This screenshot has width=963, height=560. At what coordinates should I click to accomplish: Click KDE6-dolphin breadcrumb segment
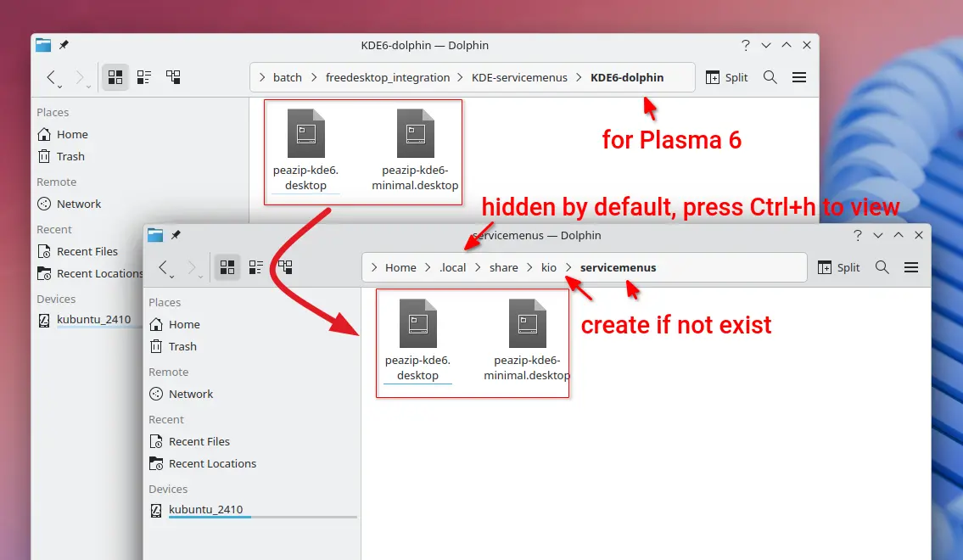pyautogui.click(x=627, y=77)
